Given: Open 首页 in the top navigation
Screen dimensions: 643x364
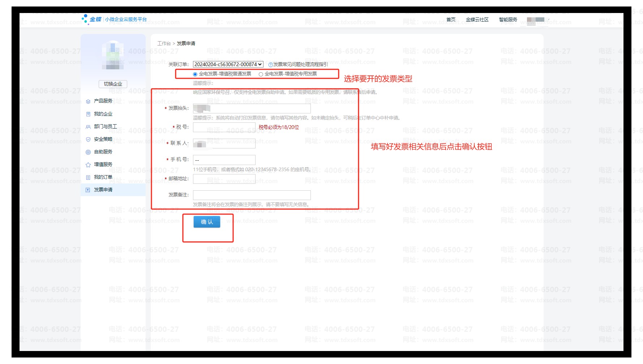Looking at the screenshot, I should click(451, 19).
